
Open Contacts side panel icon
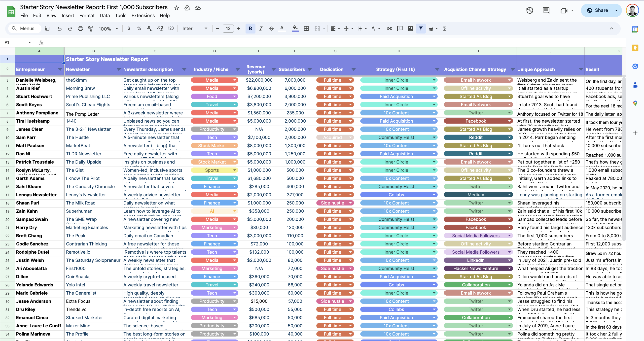click(635, 85)
